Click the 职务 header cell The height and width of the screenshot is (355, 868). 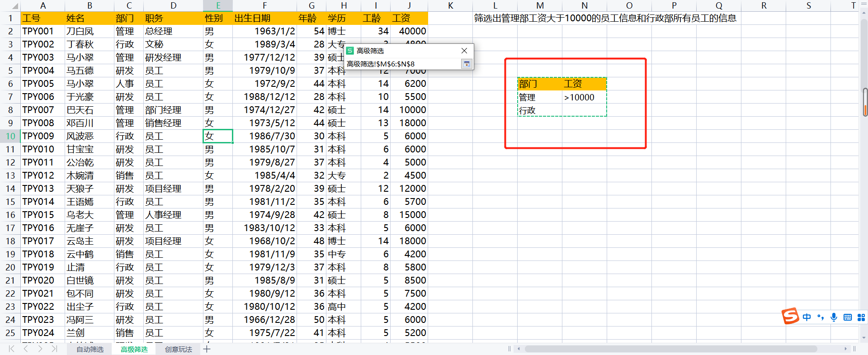[x=174, y=18]
